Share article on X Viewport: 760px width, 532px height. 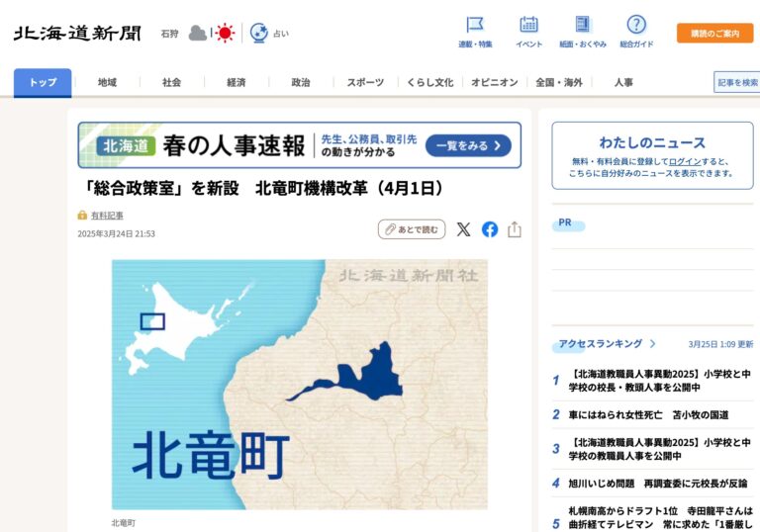tap(463, 229)
